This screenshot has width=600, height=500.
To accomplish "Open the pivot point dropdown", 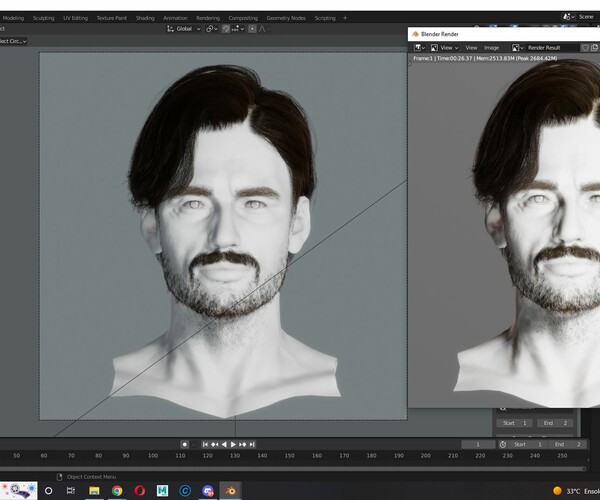I will tap(212, 29).
